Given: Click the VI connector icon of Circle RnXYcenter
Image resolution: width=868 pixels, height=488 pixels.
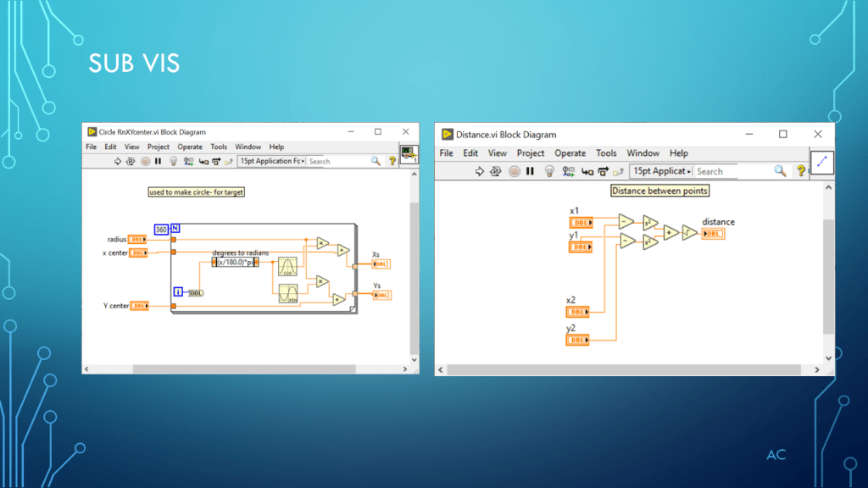Looking at the screenshot, I should (x=409, y=154).
